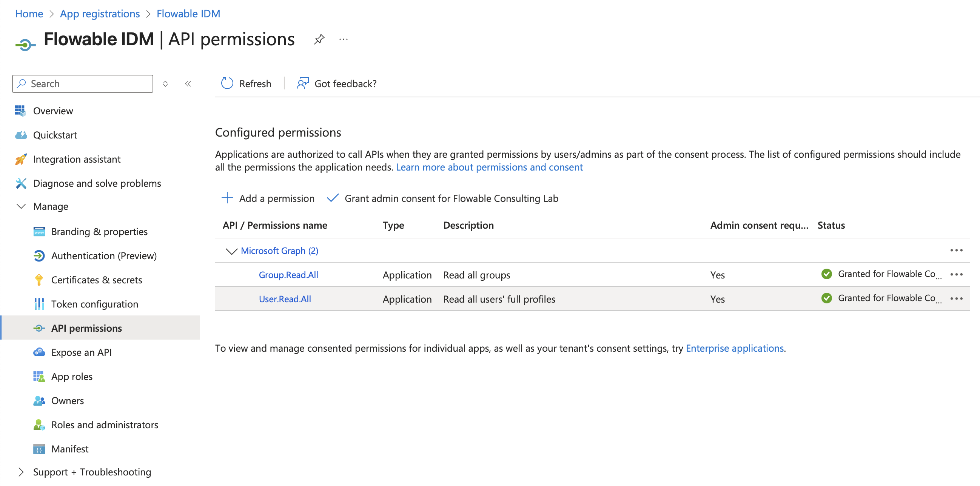Grant admin consent for Flowable Consulting Lab
The width and height of the screenshot is (980, 486).
[x=442, y=198]
